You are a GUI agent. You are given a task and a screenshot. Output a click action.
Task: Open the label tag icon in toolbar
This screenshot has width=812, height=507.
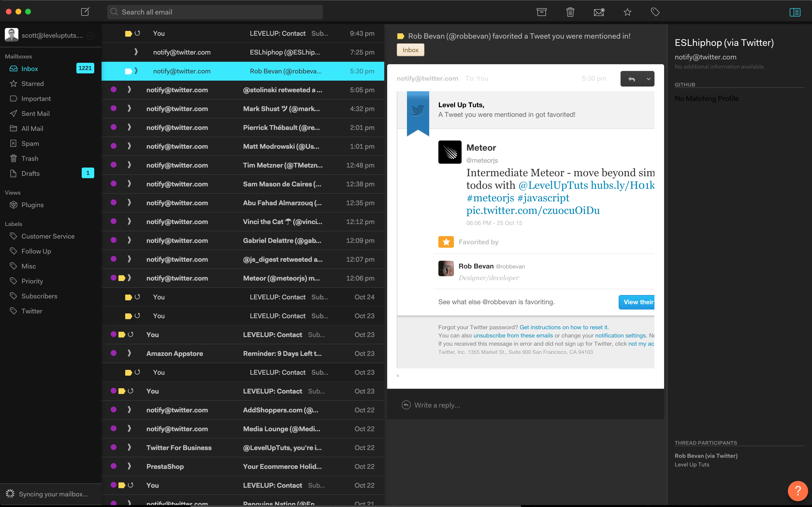click(655, 12)
